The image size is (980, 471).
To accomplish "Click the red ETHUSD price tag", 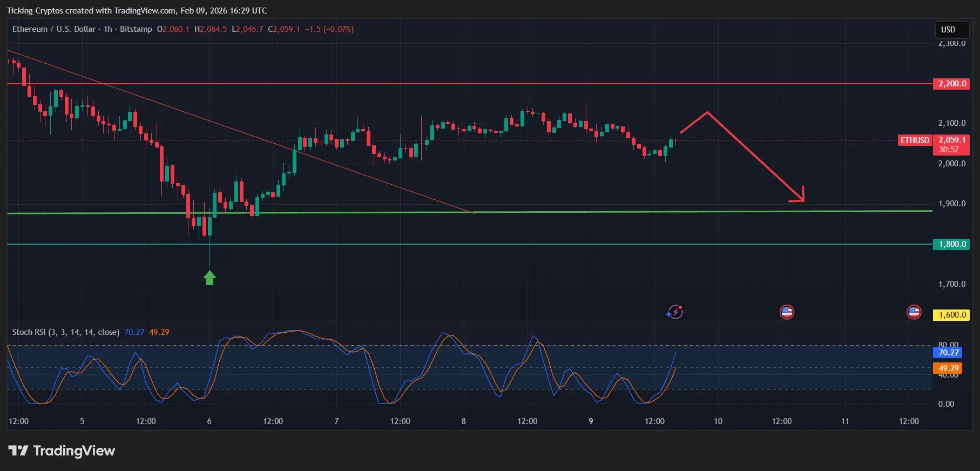I will 915,140.
